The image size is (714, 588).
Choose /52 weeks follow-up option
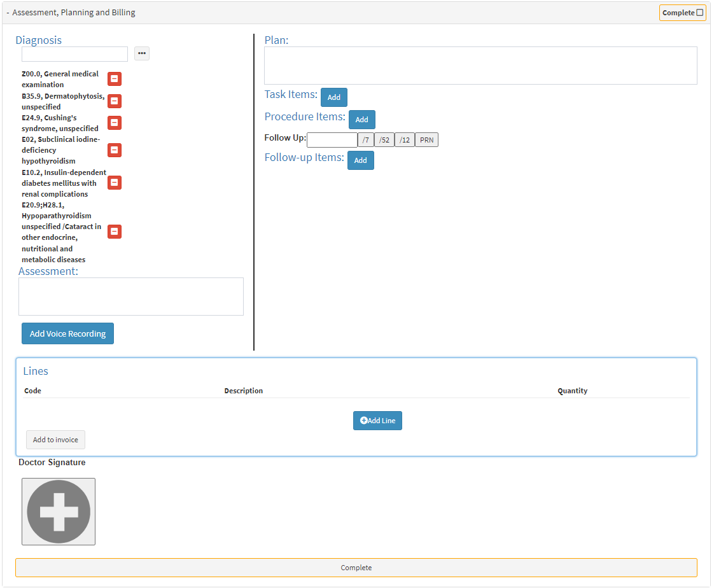(384, 140)
